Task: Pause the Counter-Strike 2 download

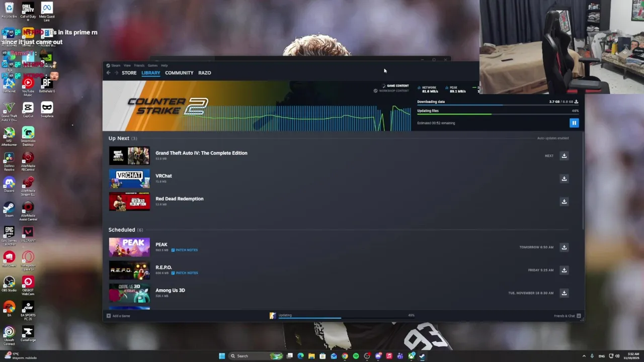Action: pyautogui.click(x=574, y=123)
